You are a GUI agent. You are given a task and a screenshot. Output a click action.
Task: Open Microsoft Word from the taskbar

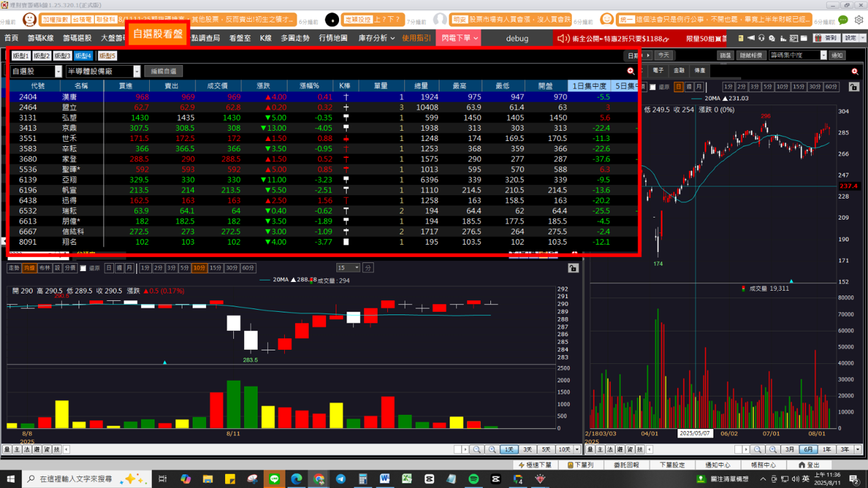point(385,479)
